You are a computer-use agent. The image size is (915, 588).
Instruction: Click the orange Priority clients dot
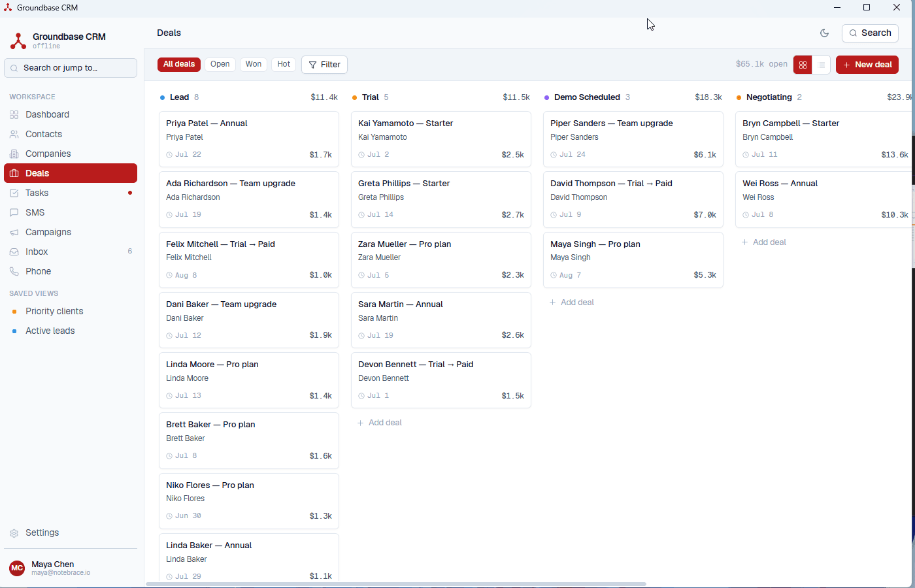pos(14,312)
